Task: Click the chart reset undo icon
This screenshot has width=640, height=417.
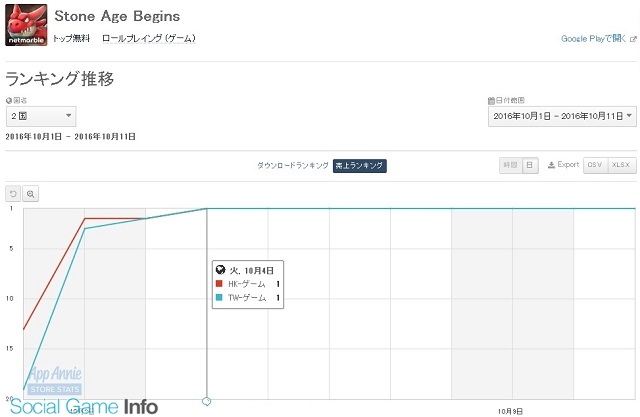Action: point(13,194)
